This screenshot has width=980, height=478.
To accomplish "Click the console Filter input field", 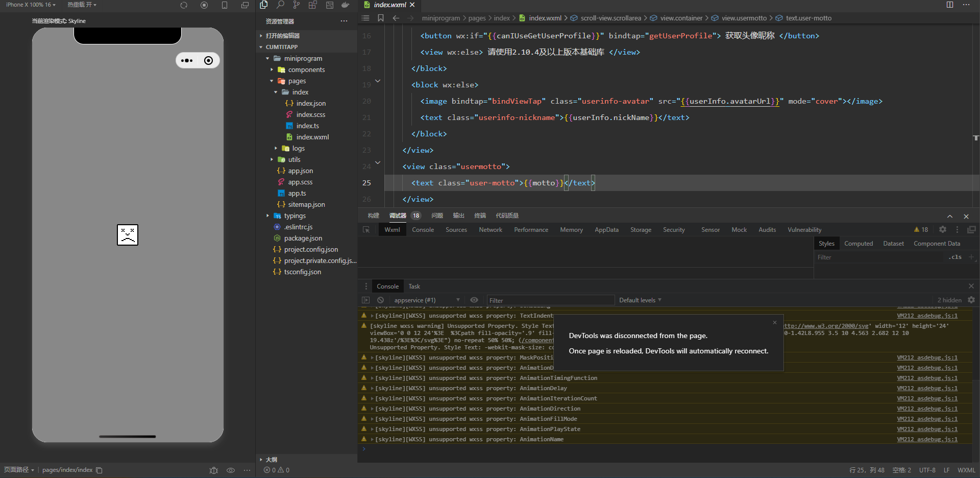I will pos(550,300).
